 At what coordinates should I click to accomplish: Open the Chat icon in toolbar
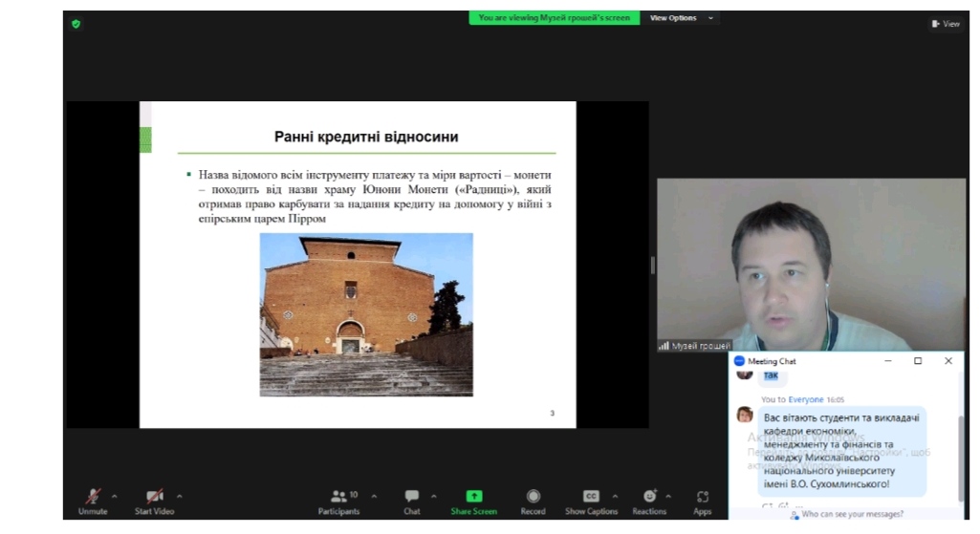coord(411,496)
